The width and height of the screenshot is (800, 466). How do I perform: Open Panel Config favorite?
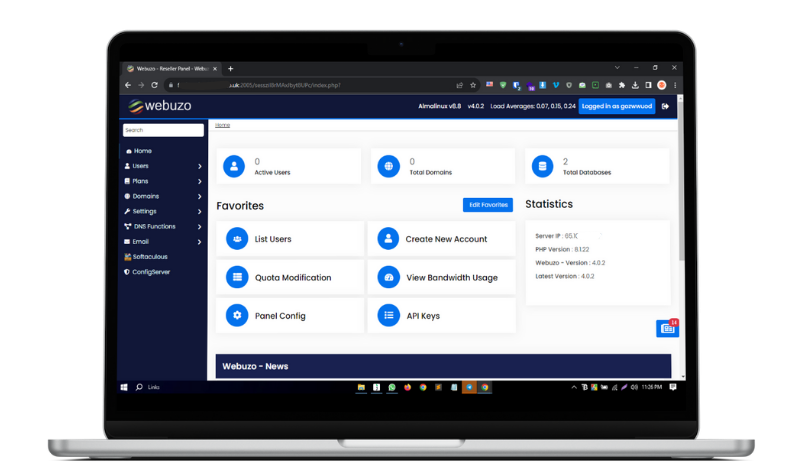[x=290, y=315]
